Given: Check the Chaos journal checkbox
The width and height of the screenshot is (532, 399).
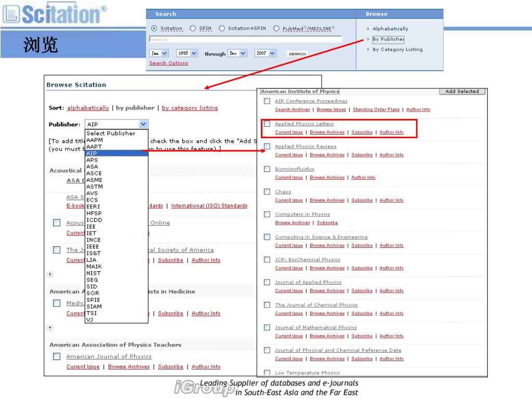Looking at the screenshot, I should click(x=267, y=192).
